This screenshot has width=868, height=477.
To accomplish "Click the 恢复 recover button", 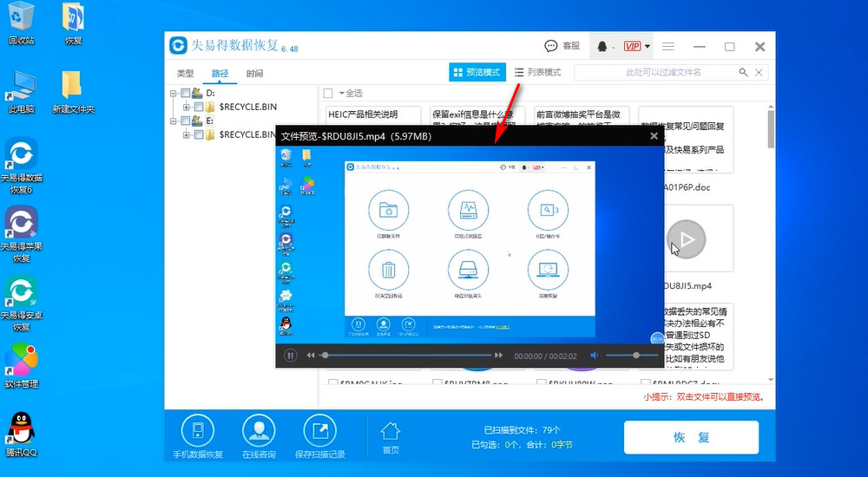I will pos(691,438).
